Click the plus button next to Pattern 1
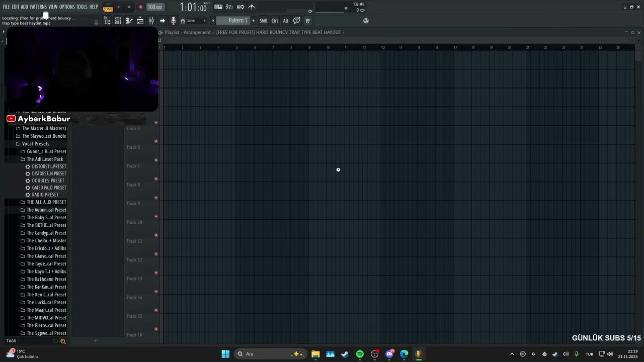 coord(253,21)
